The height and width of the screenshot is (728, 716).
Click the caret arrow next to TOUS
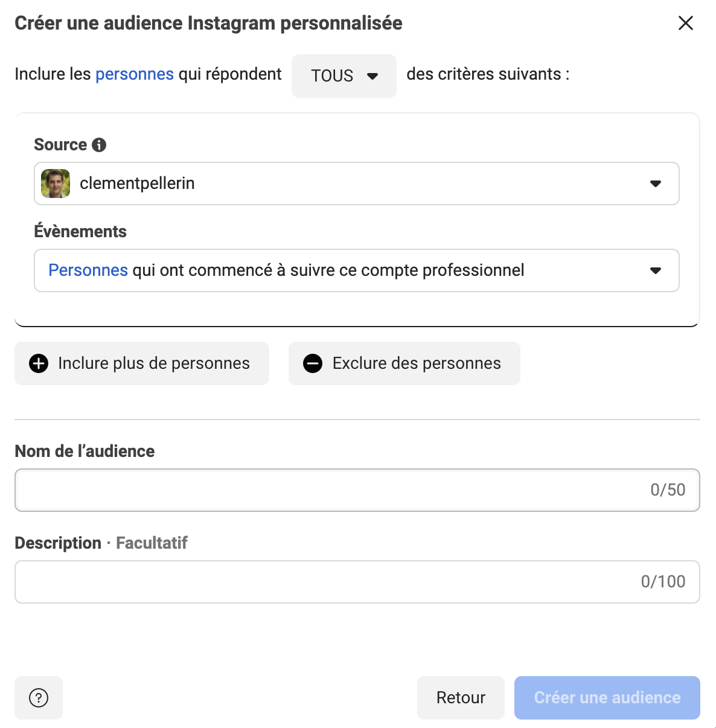(x=372, y=76)
